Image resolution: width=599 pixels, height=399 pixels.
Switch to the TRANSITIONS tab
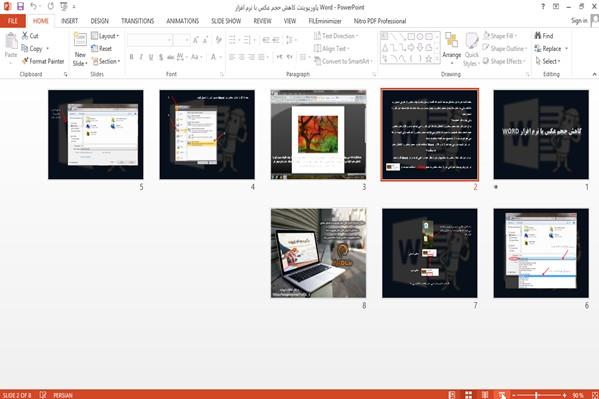click(x=138, y=21)
